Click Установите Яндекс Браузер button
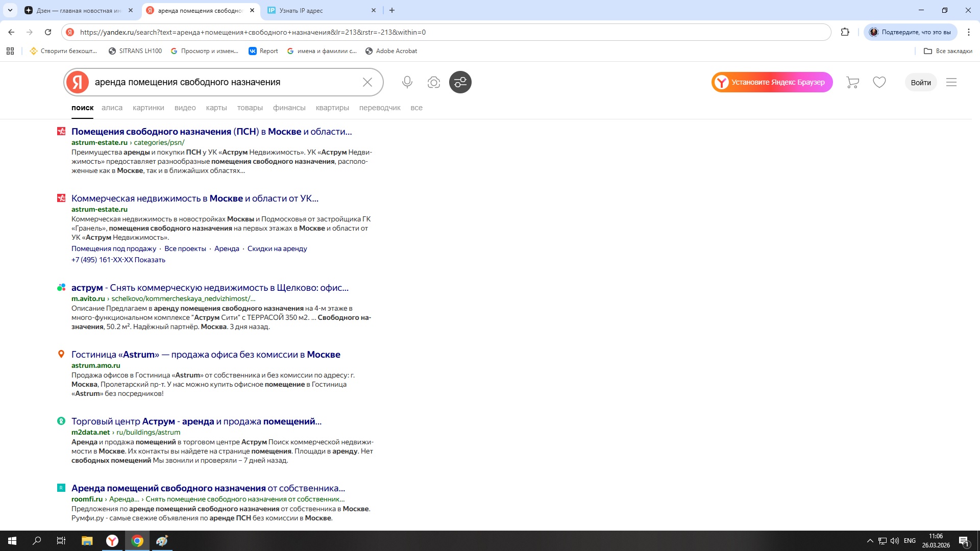The height and width of the screenshot is (551, 980). [772, 82]
